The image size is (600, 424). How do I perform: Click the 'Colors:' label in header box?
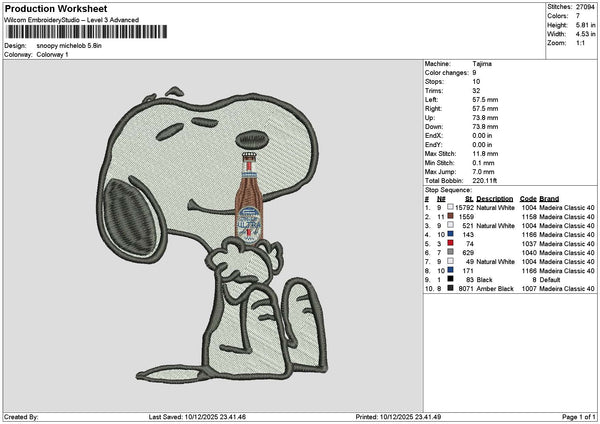pyautogui.click(x=558, y=16)
